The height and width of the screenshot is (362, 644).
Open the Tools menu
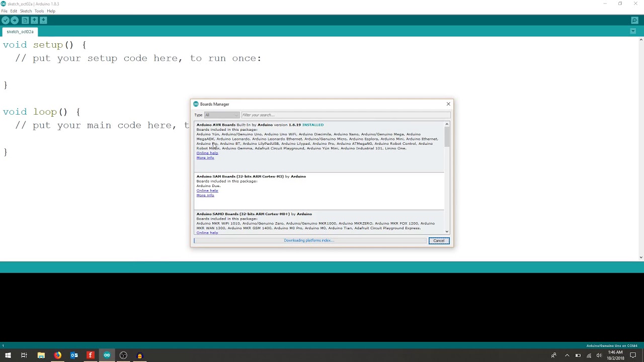39,11
